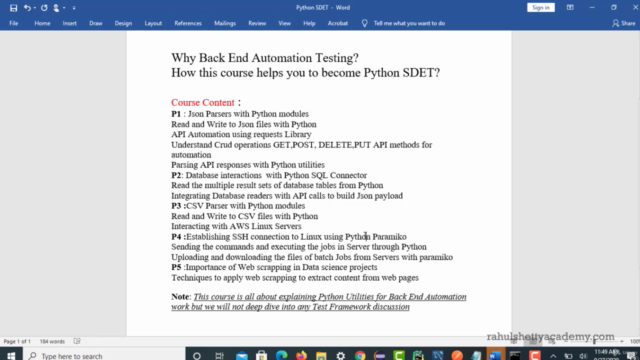This screenshot has width=640, height=360.
Task: Select the Draw tab
Action: tap(96, 23)
